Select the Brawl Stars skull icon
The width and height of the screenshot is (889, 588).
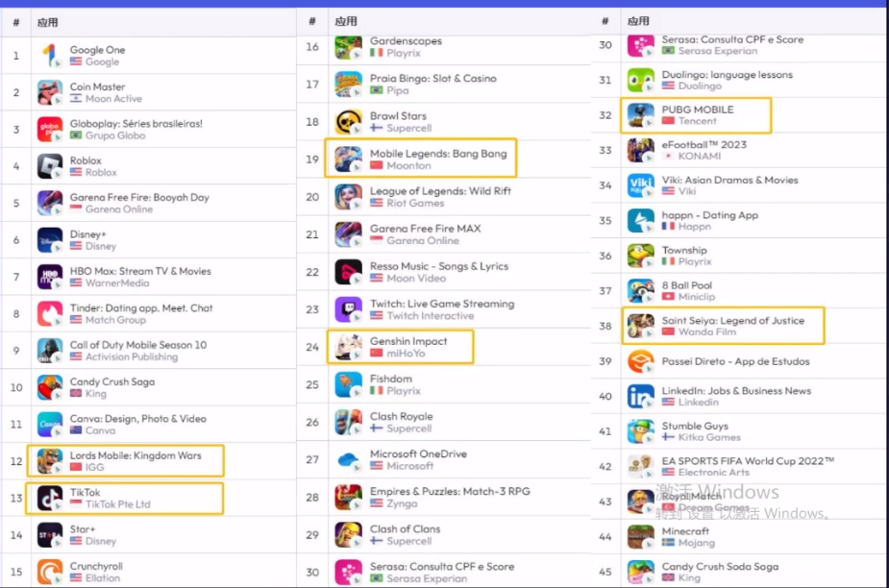pos(348,122)
